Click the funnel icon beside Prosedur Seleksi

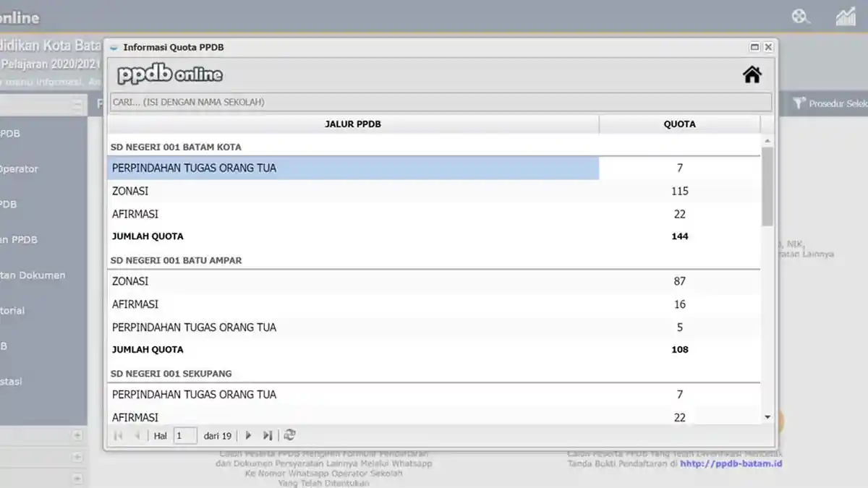coord(799,103)
